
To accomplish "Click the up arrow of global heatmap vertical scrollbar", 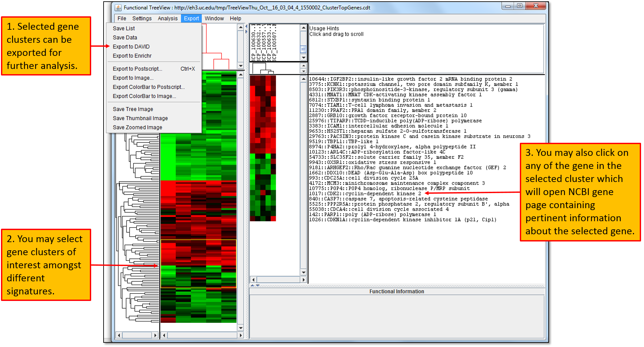I will tap(240, 75).
